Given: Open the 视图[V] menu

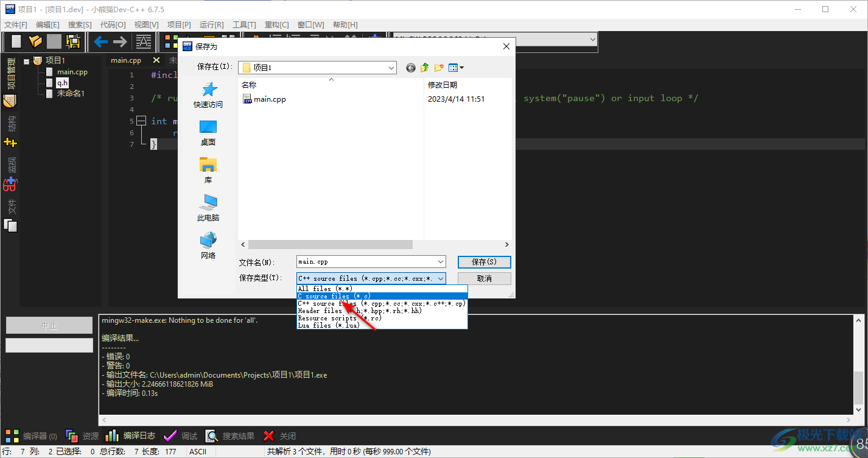Looking at the screenshot, I should (146, 25).
